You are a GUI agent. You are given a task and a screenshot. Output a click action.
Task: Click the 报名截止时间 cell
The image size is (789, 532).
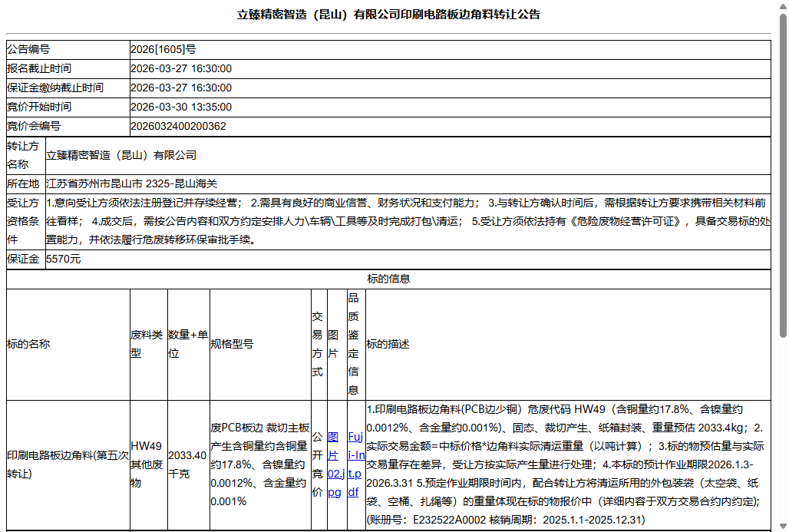42,68
